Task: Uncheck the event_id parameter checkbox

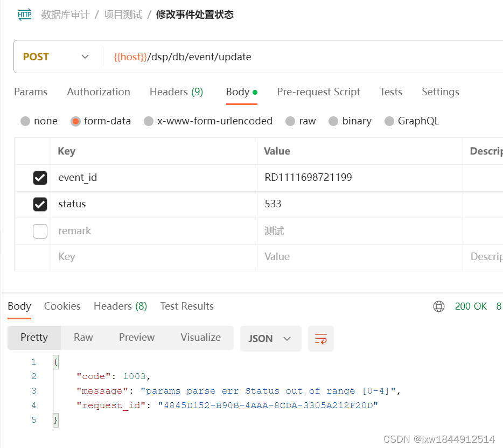Action: pyautogui.click(x=40, y=178)
